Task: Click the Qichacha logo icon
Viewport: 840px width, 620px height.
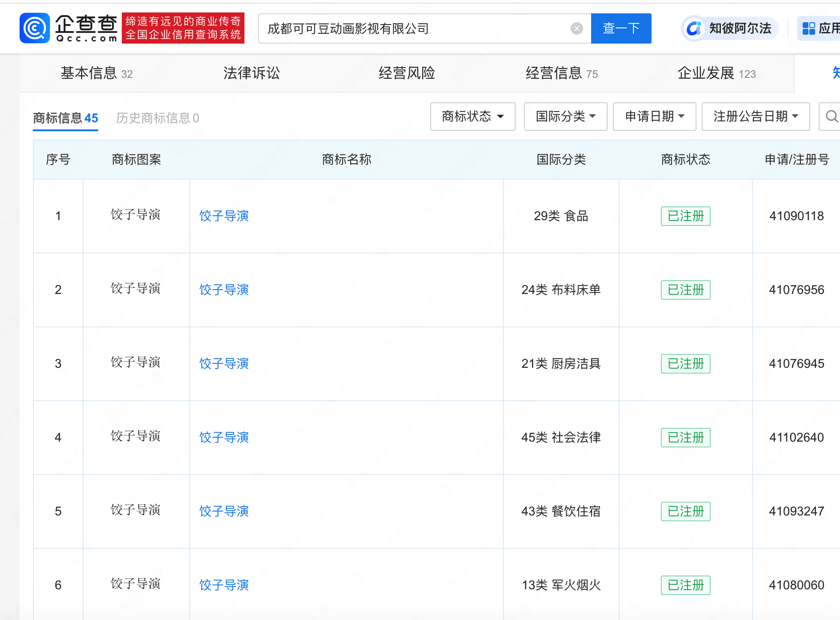Action: [x=35, y=28]
